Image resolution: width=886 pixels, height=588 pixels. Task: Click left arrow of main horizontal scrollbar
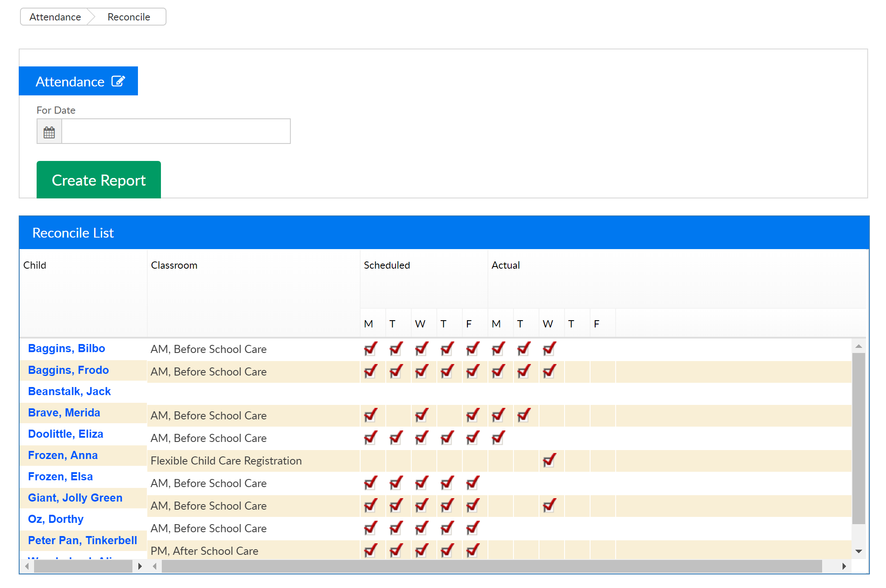155,566
